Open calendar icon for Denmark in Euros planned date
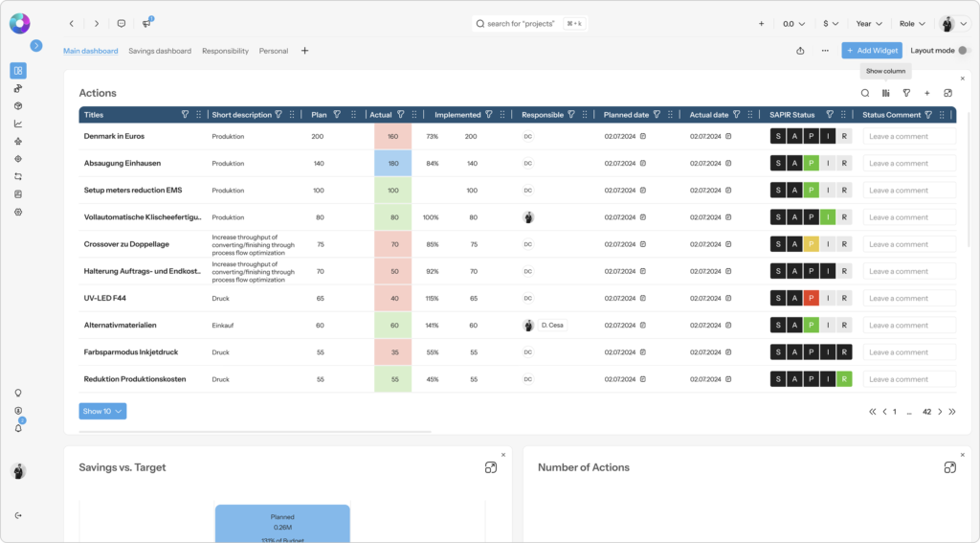This screenshot has height=543, width=980. 643,136
